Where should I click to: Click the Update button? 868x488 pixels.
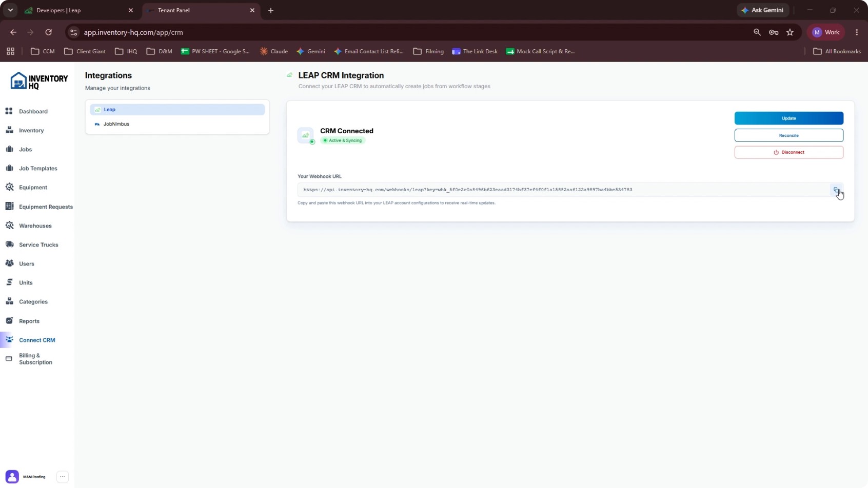pos(788,118)
